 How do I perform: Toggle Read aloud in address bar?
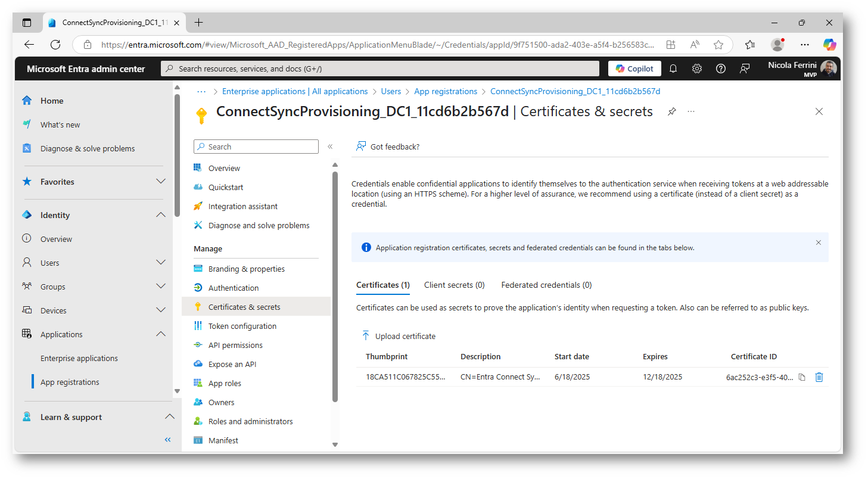(x=695, y=45)
